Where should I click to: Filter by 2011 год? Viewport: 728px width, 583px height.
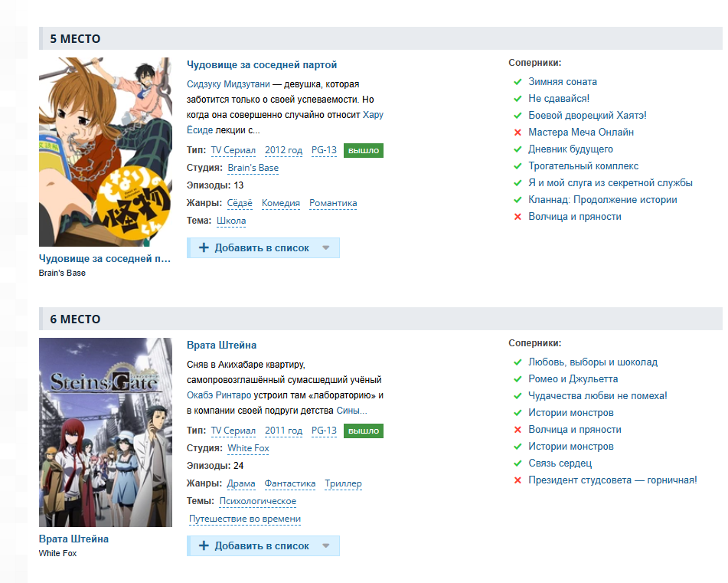[x=284, y=431]
